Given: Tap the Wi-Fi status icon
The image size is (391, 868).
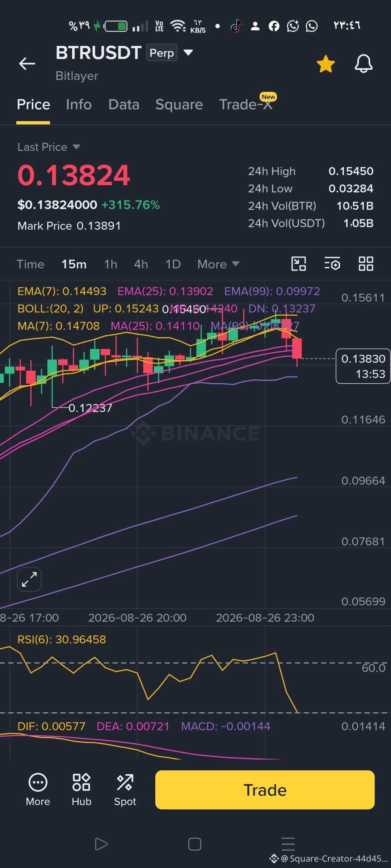Looking at the screenshot, I should [x=178, y=26].
